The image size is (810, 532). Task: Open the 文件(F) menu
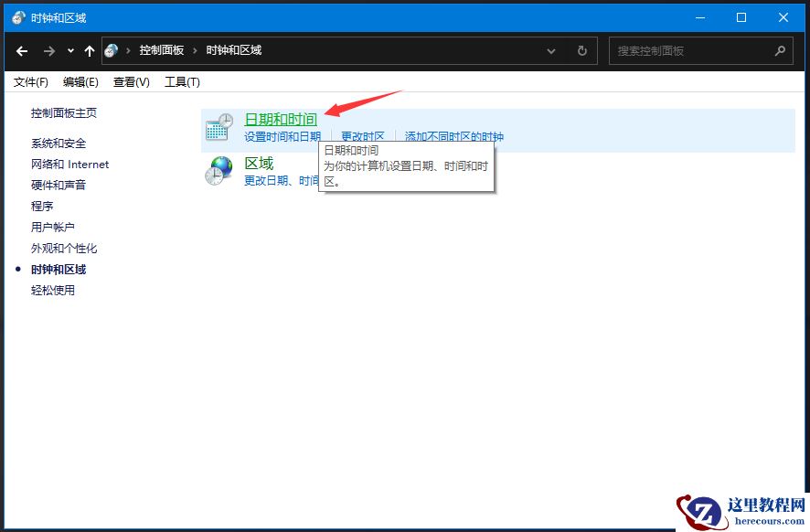pyautogui.click(x=30, y=81)
